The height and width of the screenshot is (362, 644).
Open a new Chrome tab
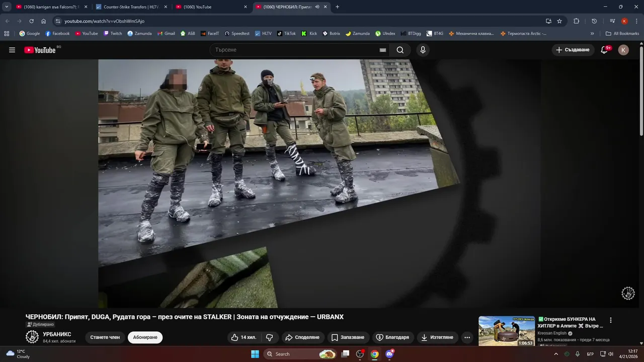338,7
